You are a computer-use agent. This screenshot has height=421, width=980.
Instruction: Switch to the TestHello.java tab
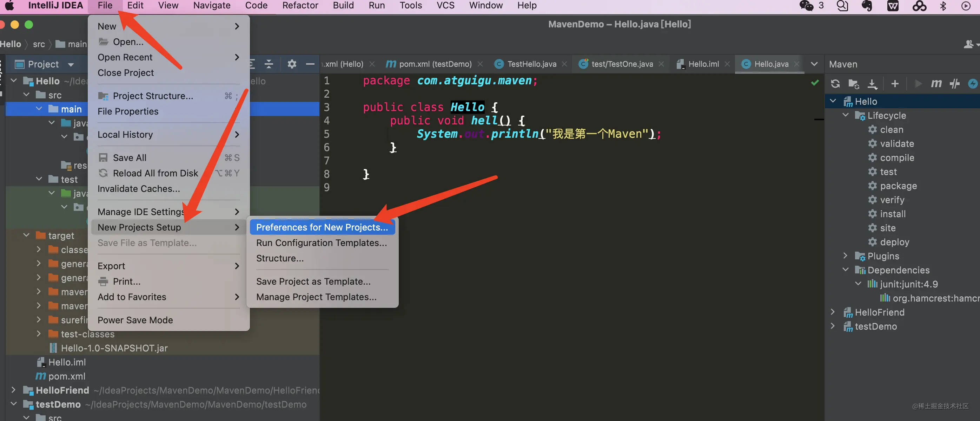point(531,64)
